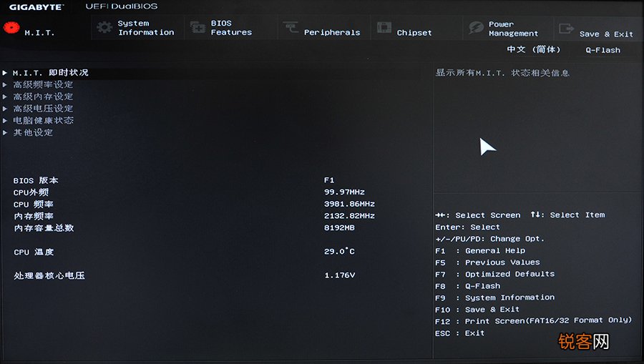The width and height of the screenshot is (644, 364).
Task: Switch to BIOS Features tab
Action: [231, 27]
